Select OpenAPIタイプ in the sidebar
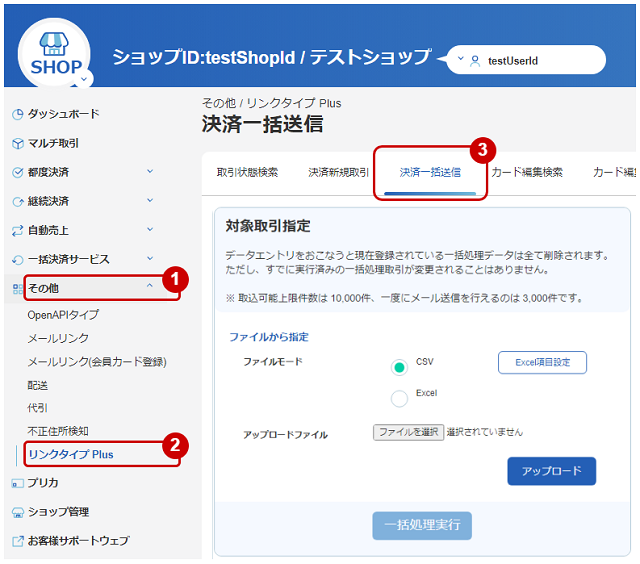Image resolution: width=640 pixels, height=564 pixels. click(x=63, y=315)
